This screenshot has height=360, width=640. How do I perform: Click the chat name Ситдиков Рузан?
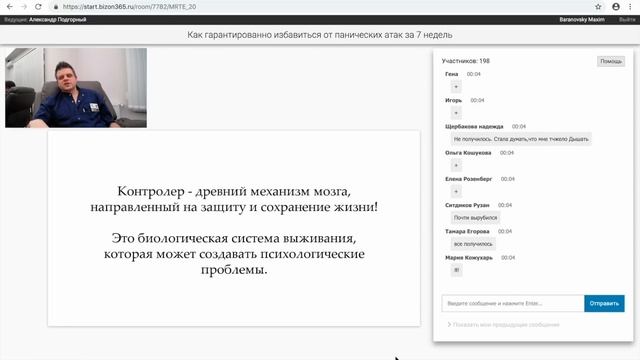tap(467, 205)
